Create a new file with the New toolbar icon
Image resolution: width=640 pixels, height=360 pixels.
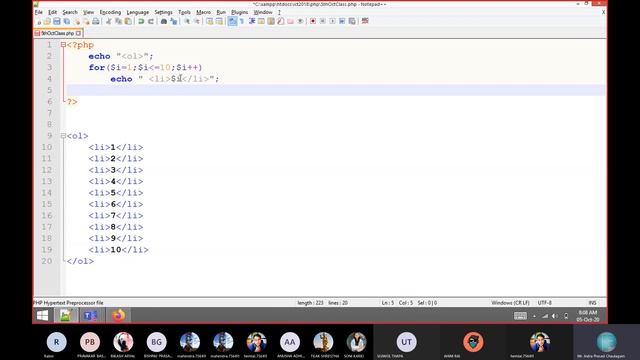pos(38,21)
